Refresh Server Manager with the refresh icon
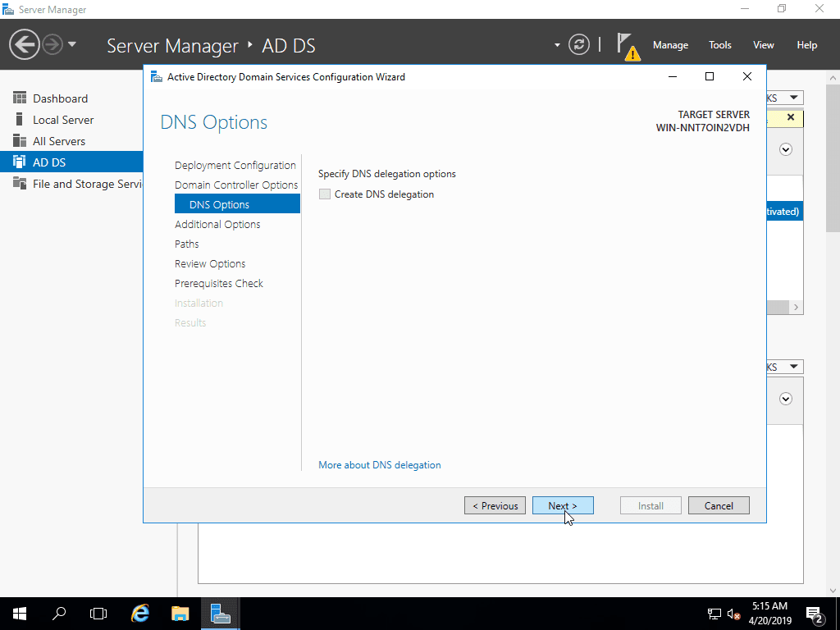 (579, 44)
